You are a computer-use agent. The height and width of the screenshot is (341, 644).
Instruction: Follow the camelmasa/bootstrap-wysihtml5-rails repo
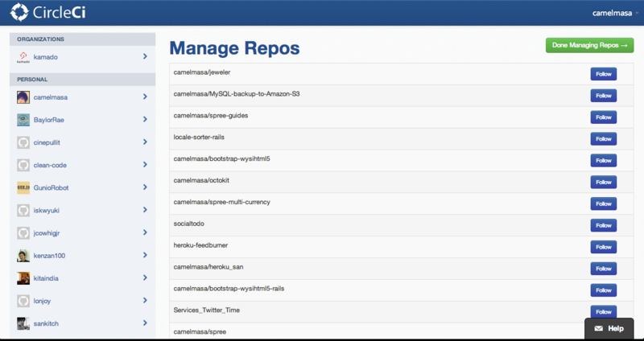(603, 290)
